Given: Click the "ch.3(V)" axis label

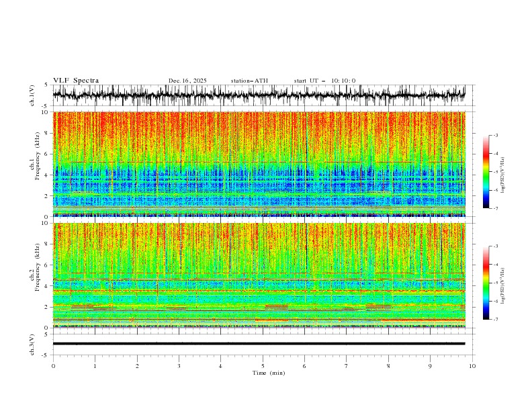Looking at the screenshot, I should 32,345.
